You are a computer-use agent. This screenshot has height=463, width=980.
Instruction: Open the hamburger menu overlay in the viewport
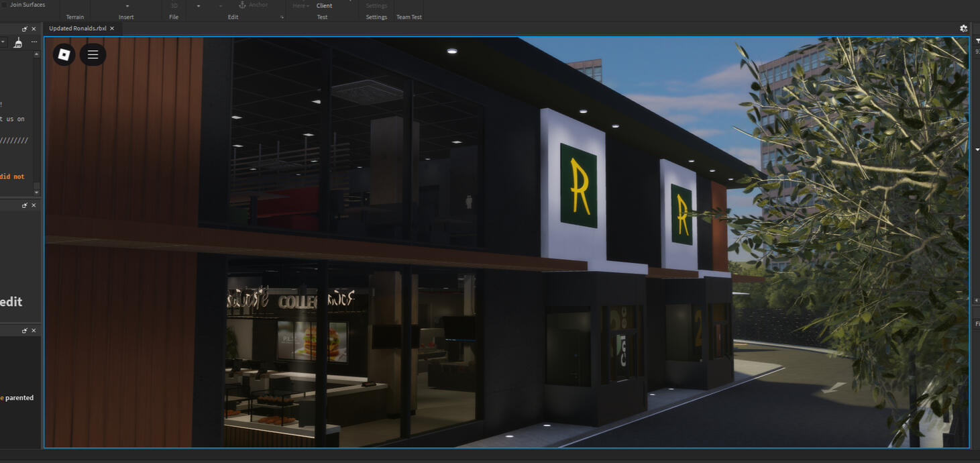[93, 54]
